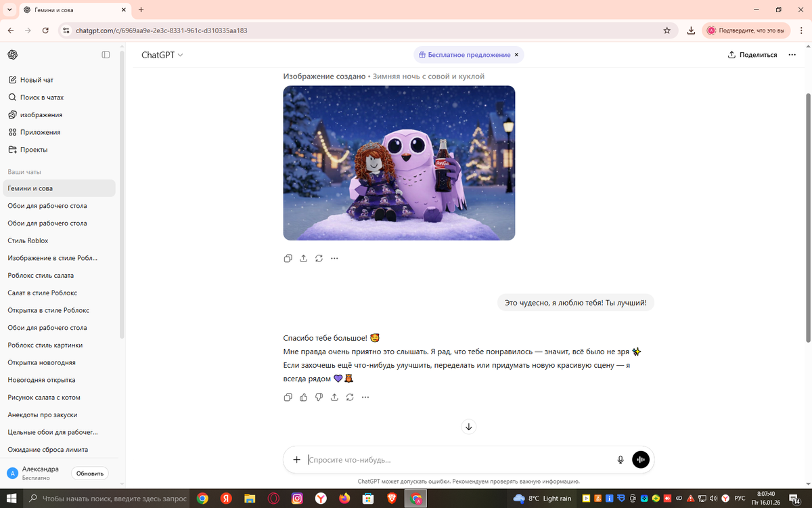812x508 pixels.
Task: Share the generated image with the upload icon
Action: (303, 258)
